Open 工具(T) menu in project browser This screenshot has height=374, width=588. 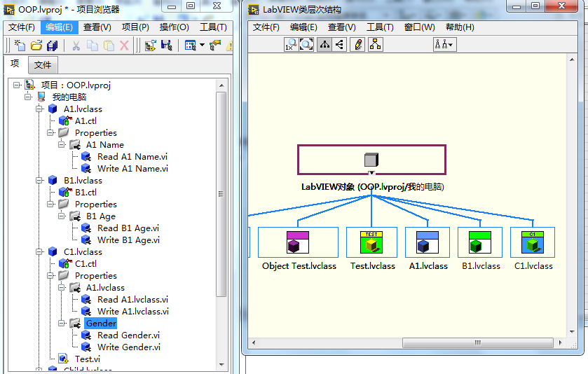point(213,27)
